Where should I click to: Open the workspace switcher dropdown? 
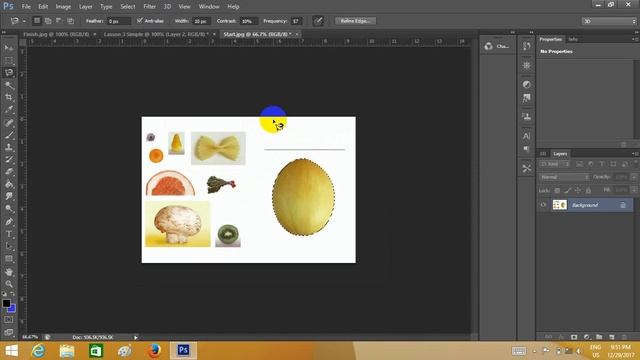(x=609, y=21)
